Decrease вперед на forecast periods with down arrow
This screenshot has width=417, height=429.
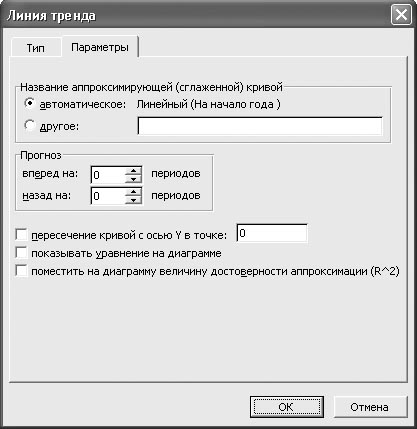click(x=134, y=179)
